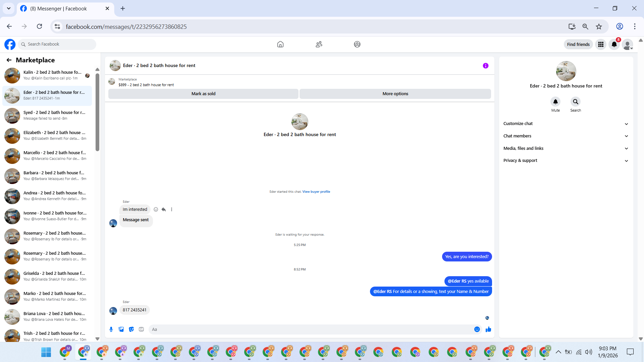Open the Facebook menu grid icon
Viewport: 644px width, 362px height.
[600, 44]
